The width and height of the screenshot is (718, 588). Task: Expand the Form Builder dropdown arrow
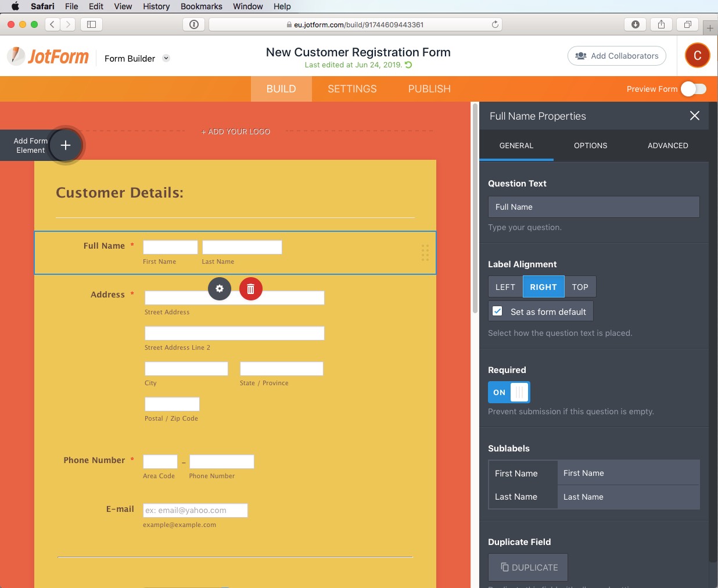point(166,58)
